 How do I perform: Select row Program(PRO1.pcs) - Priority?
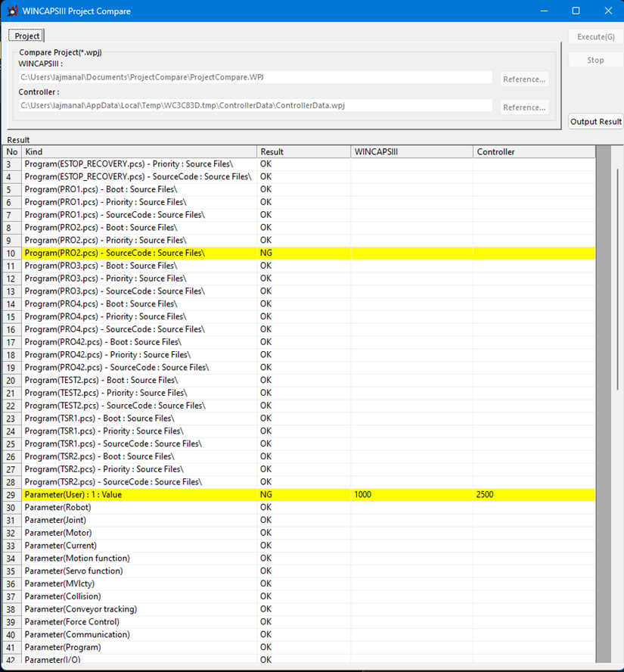coord(299,202)
